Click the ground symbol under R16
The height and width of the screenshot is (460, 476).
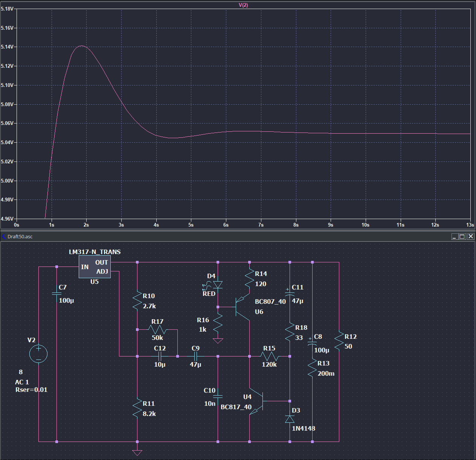pos(218,341)
